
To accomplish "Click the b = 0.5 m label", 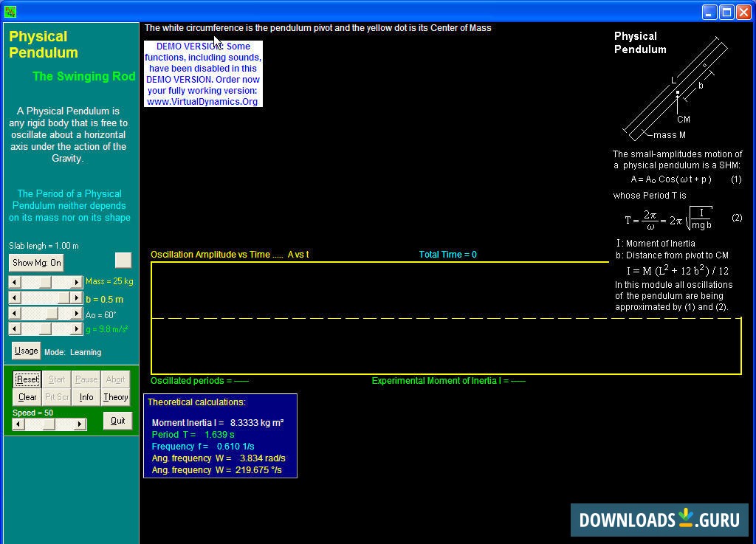I will [104, 299].
